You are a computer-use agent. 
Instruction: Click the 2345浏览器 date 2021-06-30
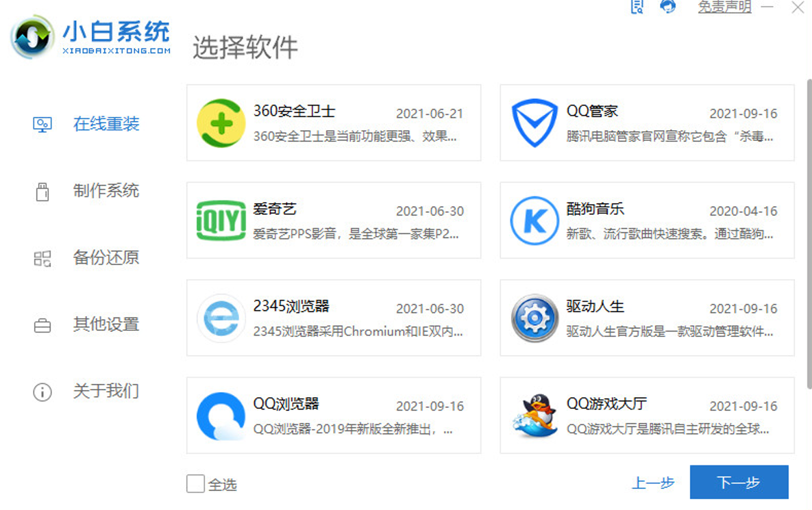click(x=430, y=309)
